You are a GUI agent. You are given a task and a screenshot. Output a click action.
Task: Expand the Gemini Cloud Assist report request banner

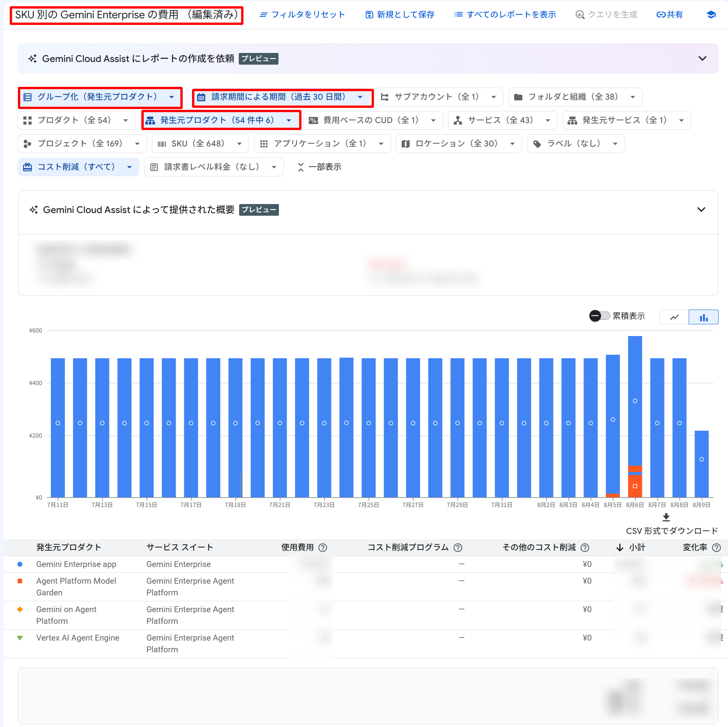[702, 58]
